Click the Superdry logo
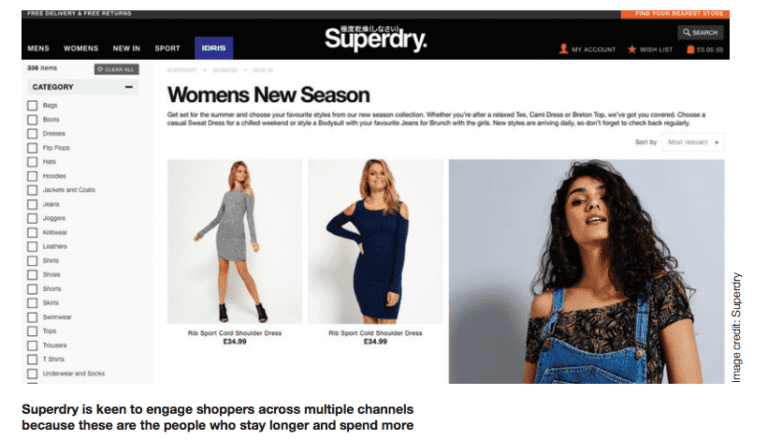768x440 pixels. pos(375,38)
